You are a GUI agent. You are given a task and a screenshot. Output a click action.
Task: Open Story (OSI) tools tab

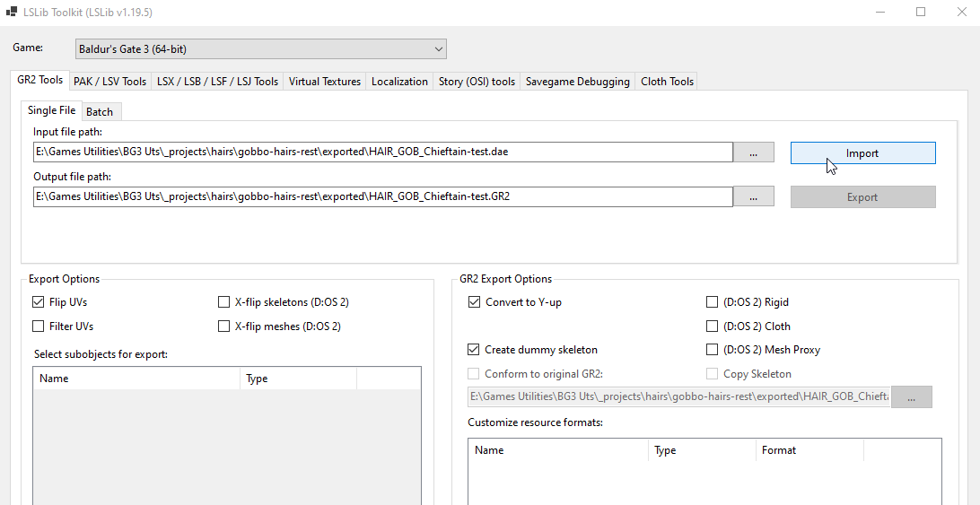point(477,82)
